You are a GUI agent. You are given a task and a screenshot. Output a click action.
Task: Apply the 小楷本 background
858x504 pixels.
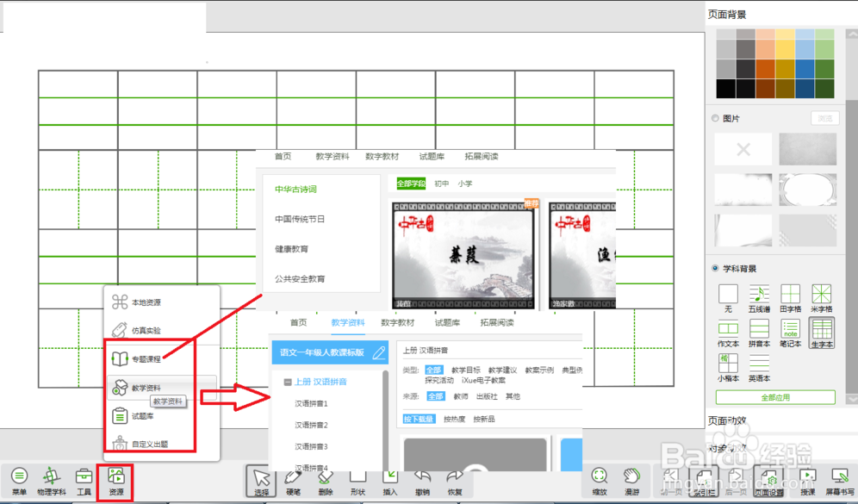[728, 368]
